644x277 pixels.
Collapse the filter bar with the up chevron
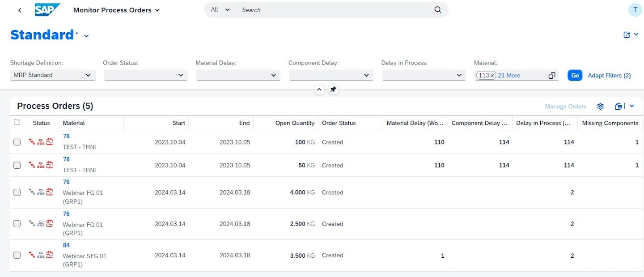tap(319, 89)
